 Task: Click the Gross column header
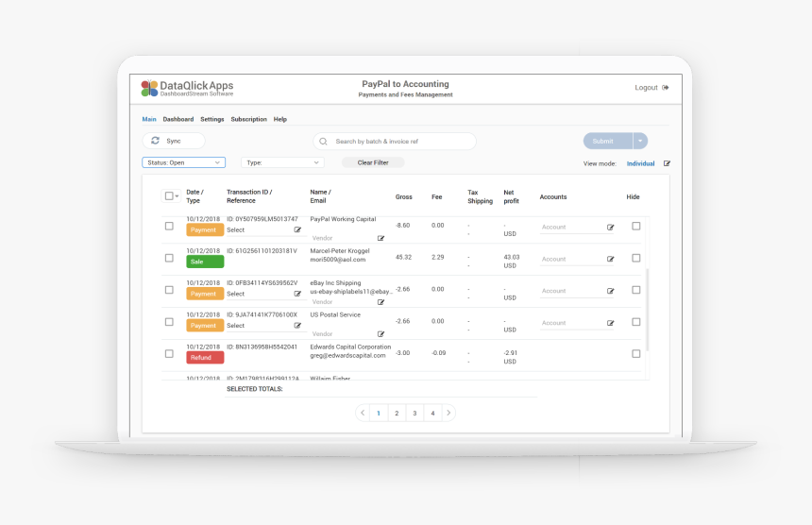(404, 196)
